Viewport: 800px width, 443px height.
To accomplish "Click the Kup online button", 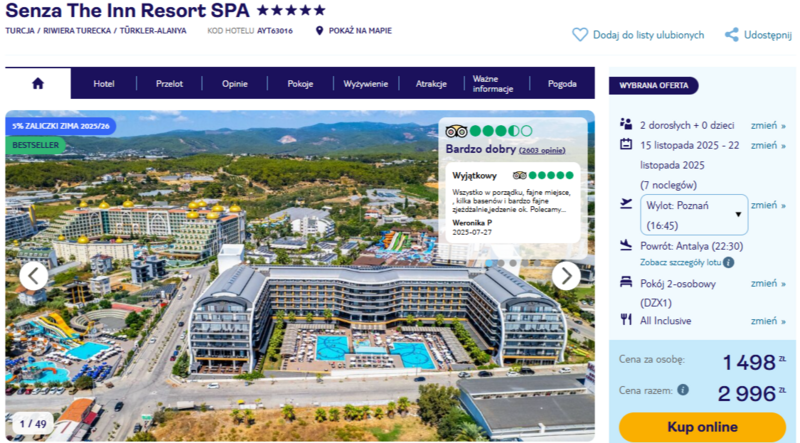I will [x=702, y=427].
